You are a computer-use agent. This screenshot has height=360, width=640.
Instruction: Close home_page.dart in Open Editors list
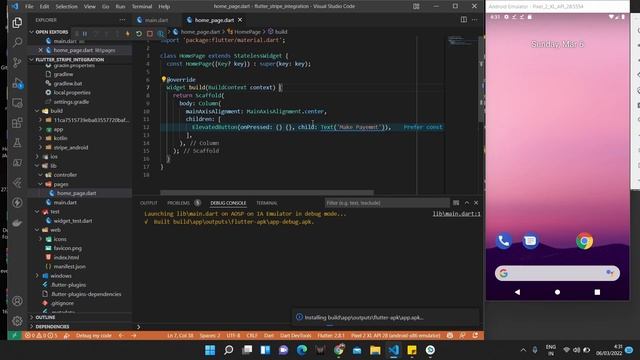(x=40, y=50)
